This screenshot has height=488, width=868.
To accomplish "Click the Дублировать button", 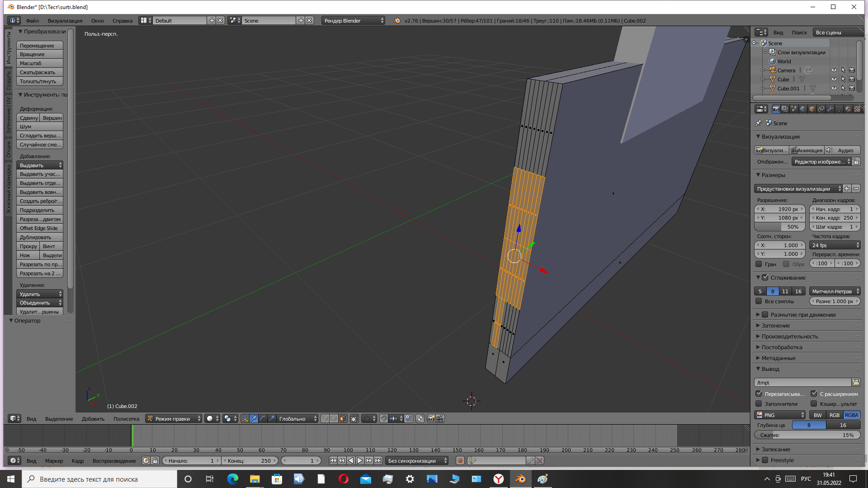I will click(39, 237).
